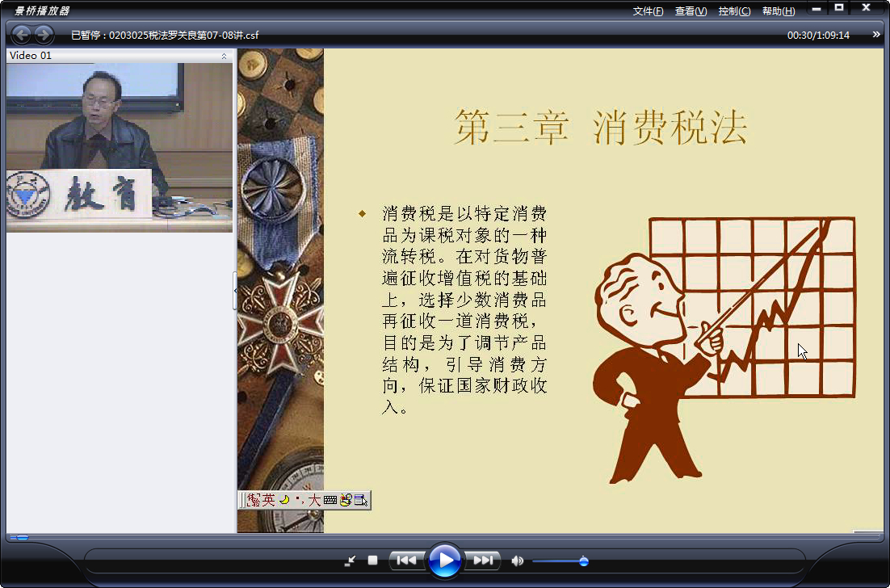Close the player window
This screenshot has height=588, width=890.
click(x=866, y=8)
